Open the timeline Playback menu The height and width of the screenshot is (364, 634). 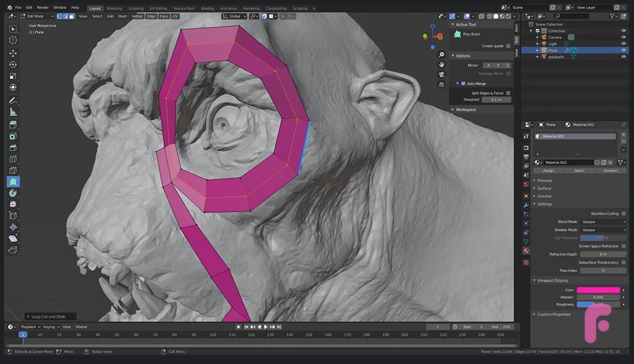coord(30,327)
